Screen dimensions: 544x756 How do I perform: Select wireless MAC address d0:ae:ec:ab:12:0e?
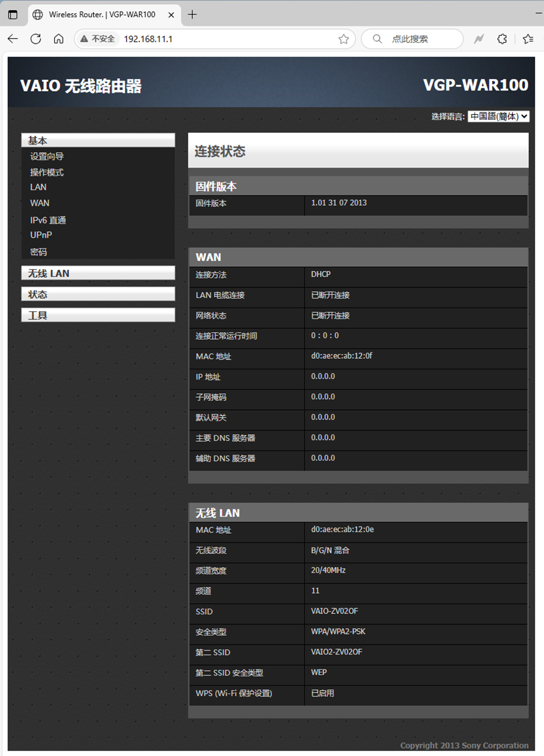coord(343,529)
